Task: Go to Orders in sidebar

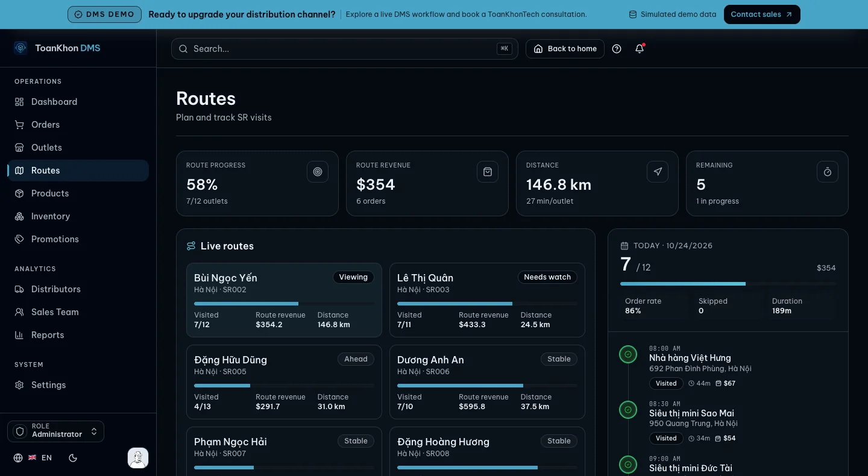Action: 78,125
